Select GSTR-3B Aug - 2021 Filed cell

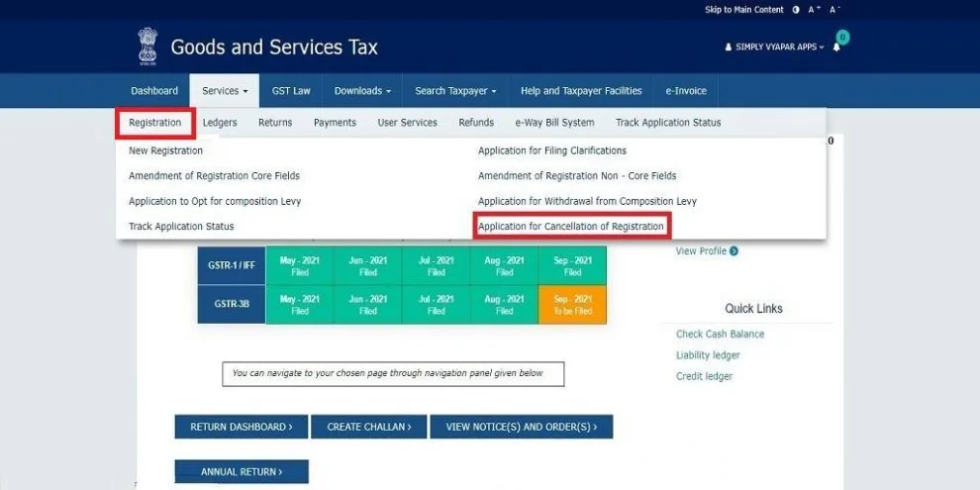click(x=505, y=304)
